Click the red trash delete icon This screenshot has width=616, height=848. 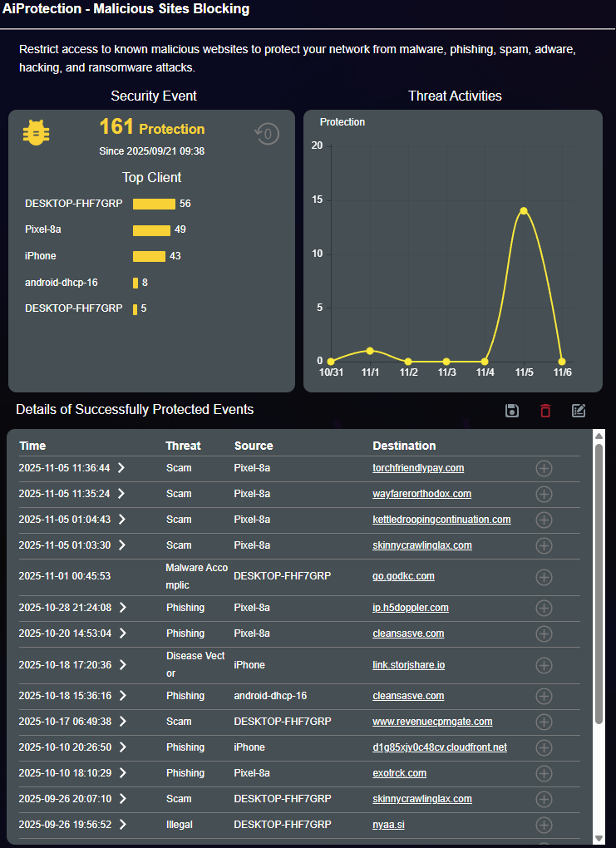click(545, 411)
